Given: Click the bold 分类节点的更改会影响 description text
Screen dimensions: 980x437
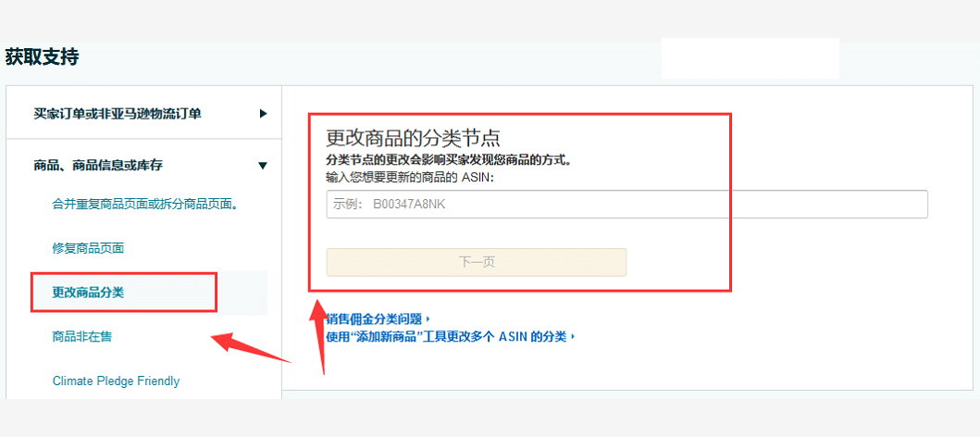Looking at the screenshot, I should click(x=449, y=160).
